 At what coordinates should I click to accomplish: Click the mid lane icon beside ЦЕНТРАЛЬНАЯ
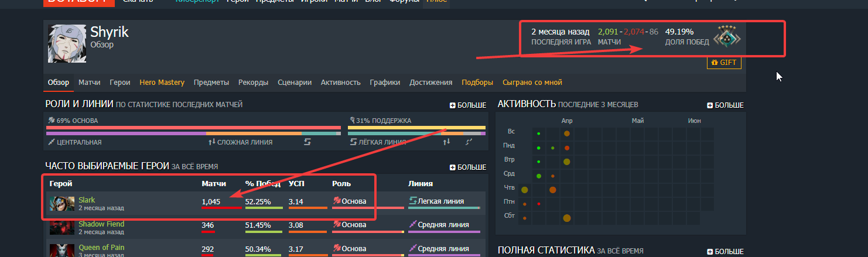point(52,142)
